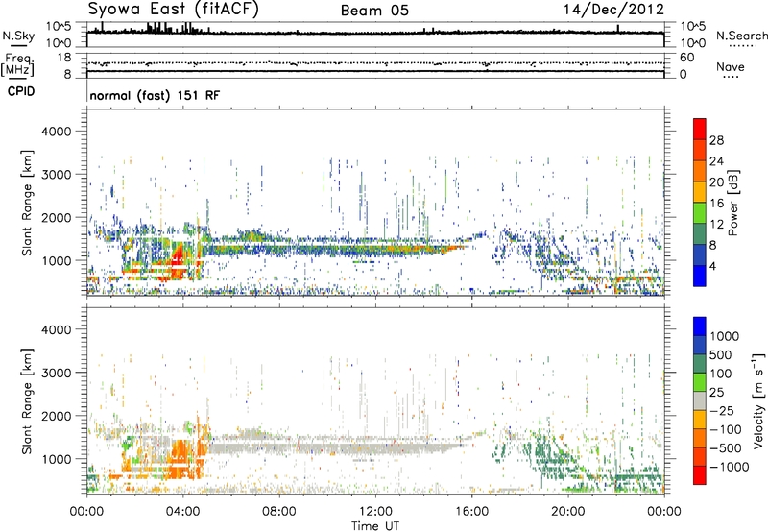Click '1000' on velocity panel range axis
Viewport: 768px width, 532px height.
click(x=57, y=459)
